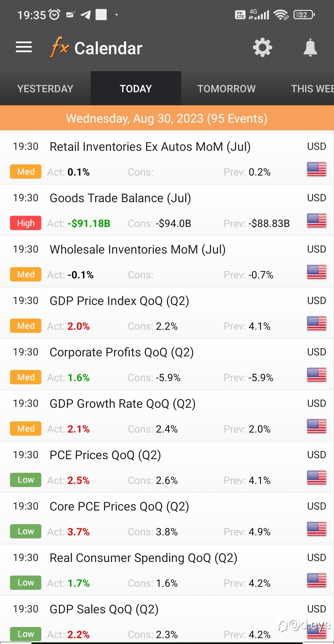Open Retail Inventories Ex Autos MoM event
Viewport: 334px width, 644px height.
[x=150, y=147]
